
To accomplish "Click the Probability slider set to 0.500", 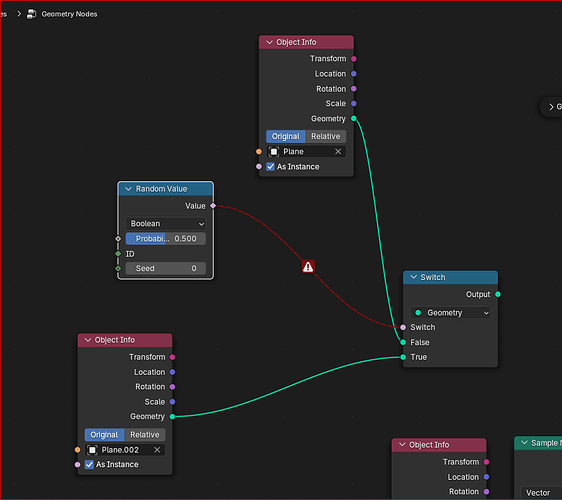I will (166, 239).
